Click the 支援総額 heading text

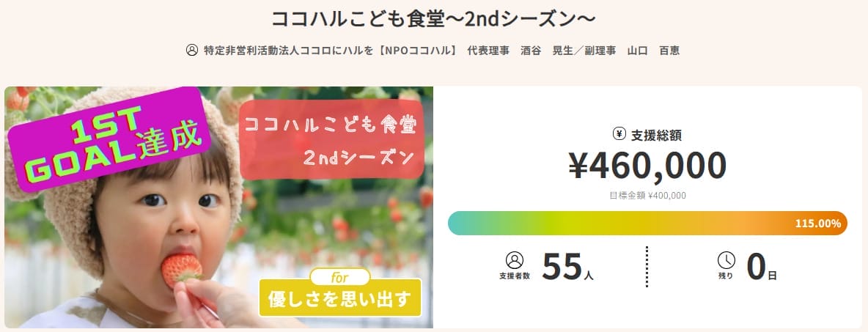coord(656,134)
